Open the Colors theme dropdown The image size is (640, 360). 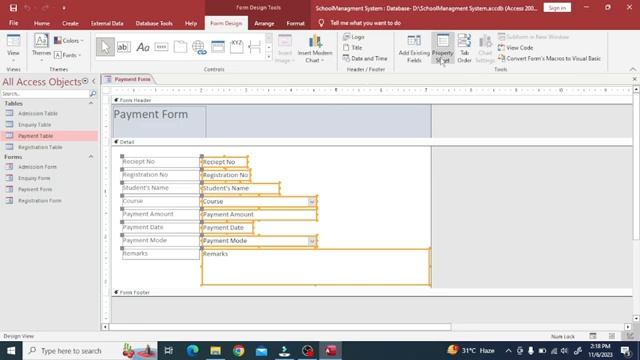(69, 41)
